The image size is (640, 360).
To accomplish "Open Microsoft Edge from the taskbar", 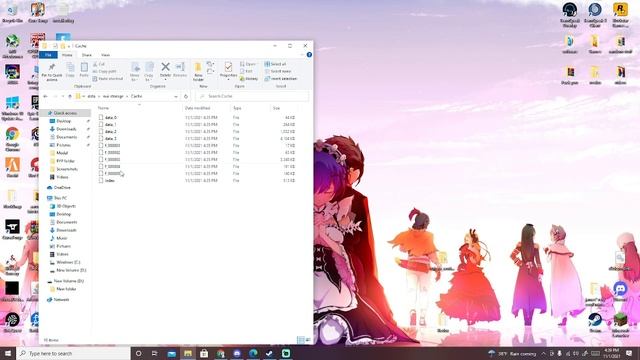I will [253, 353].
